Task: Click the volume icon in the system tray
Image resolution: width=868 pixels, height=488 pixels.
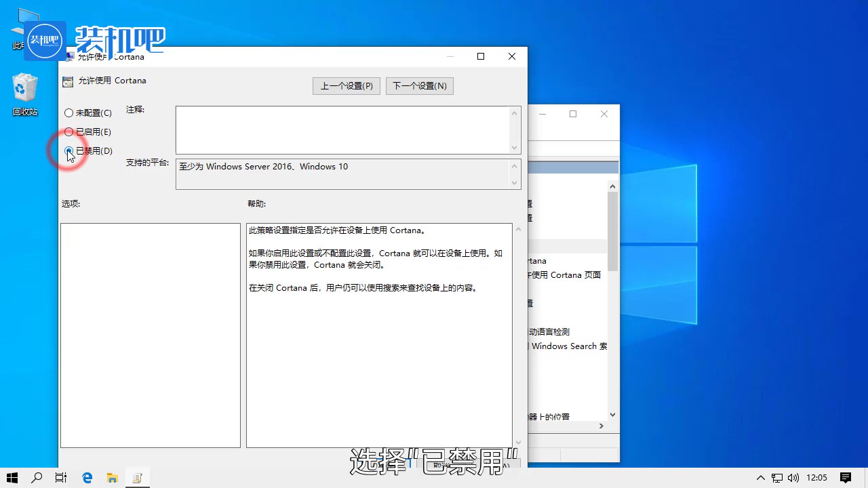Action: [794, 478]
